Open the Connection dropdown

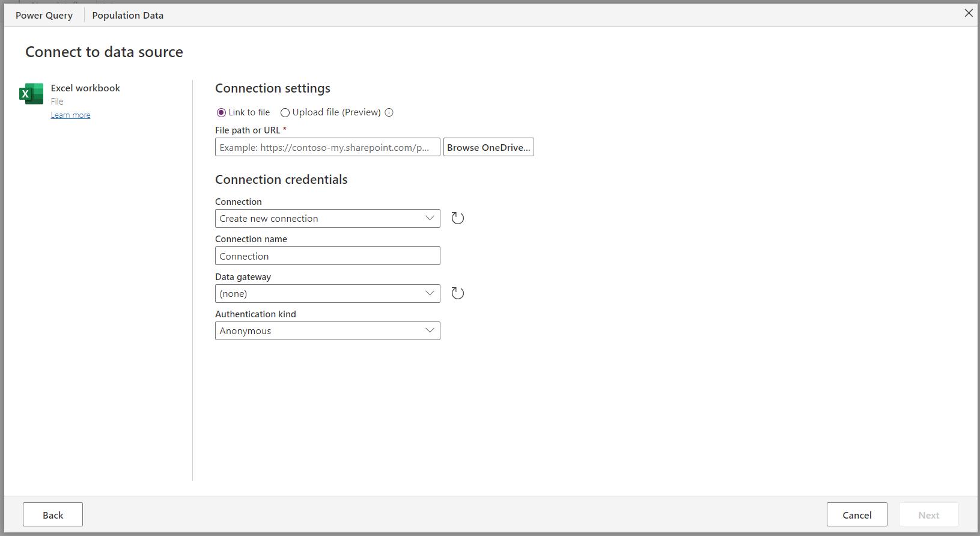pyautogui.click(x=327, y=218)
